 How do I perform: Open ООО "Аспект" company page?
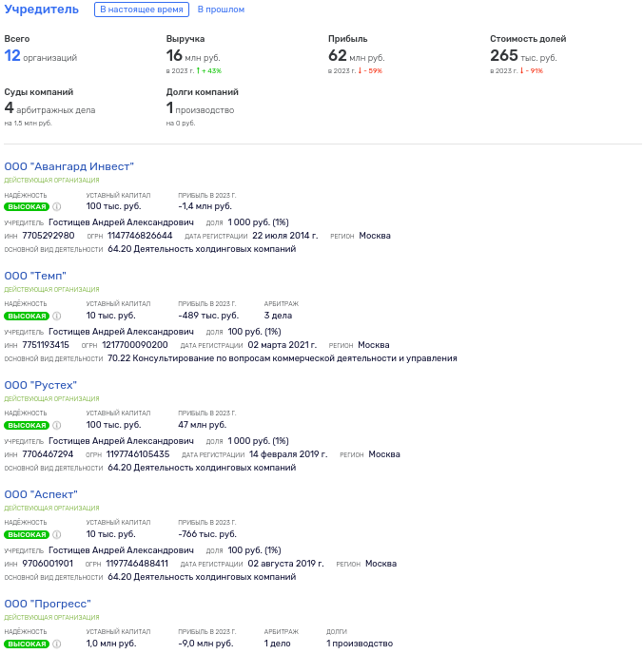(41, 494)
